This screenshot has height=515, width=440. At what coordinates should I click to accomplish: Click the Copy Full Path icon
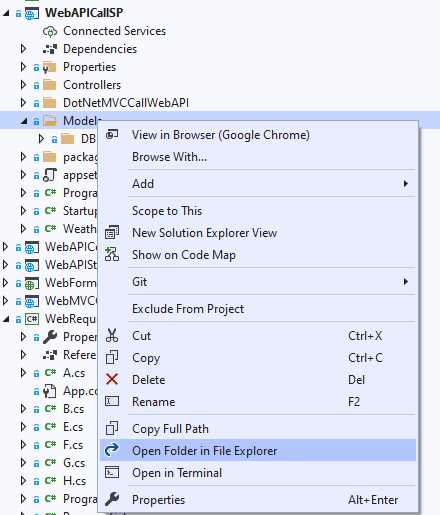[112, 428]
